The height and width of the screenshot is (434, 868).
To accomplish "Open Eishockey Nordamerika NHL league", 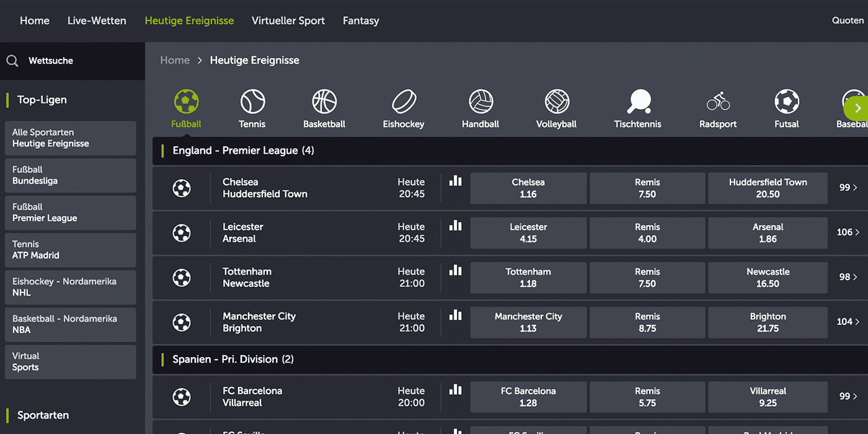I will tap(70, 287).
